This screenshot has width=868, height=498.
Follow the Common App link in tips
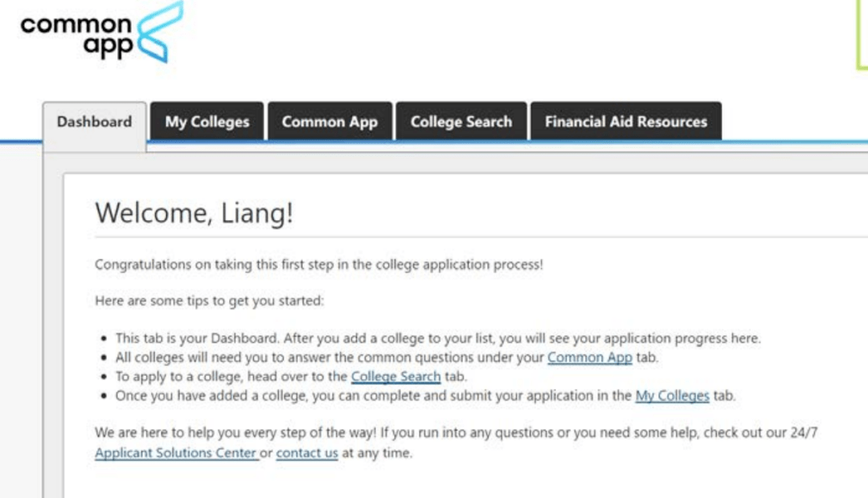(590, 357)
